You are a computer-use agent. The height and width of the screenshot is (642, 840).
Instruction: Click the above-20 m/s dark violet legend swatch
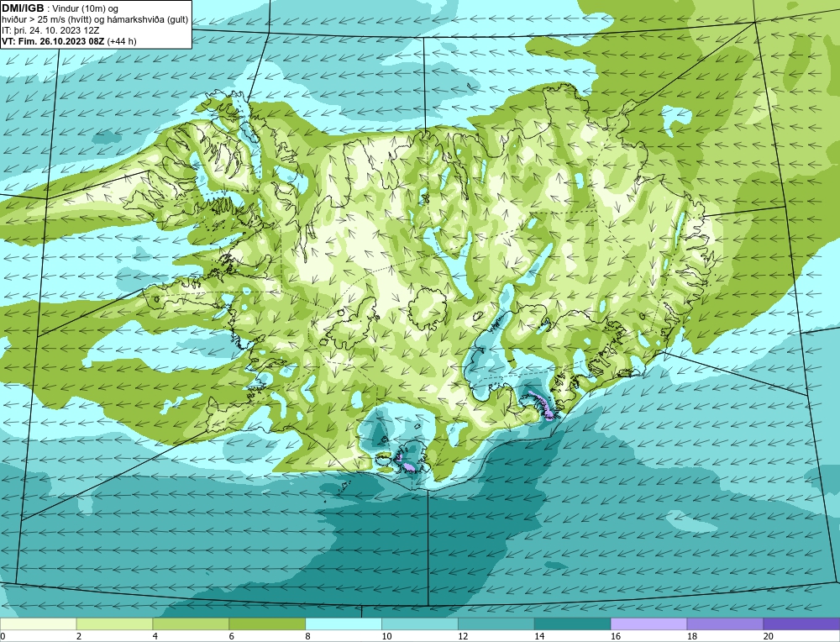point(802,624)
